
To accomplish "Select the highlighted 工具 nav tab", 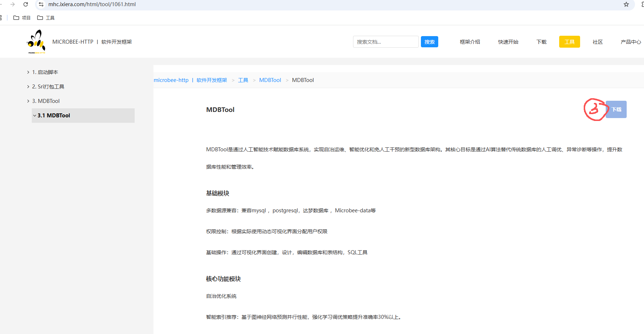I will (569, 42).
